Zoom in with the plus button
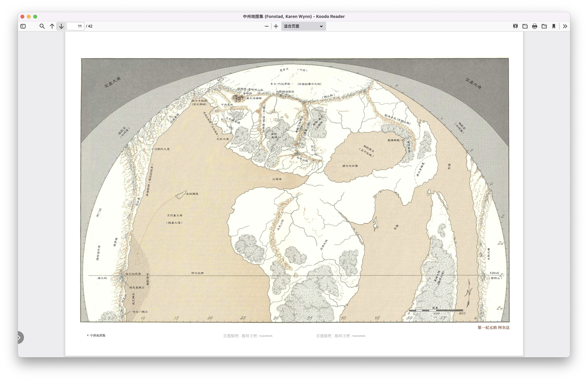This screenshot has width=588, height=381. [x=276, y=26]
